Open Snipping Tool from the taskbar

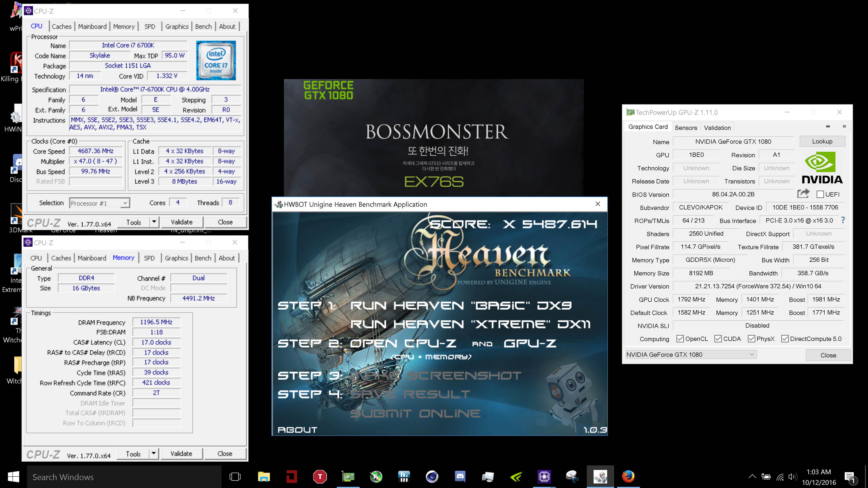tap(572, 476)
